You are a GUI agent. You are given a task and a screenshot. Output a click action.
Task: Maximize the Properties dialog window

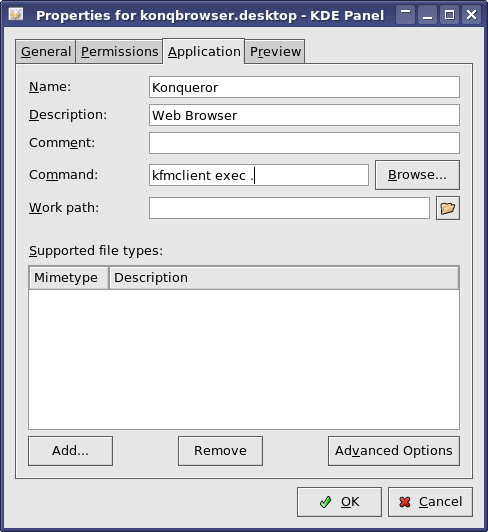pyautogui.click(x=450, y=15)
